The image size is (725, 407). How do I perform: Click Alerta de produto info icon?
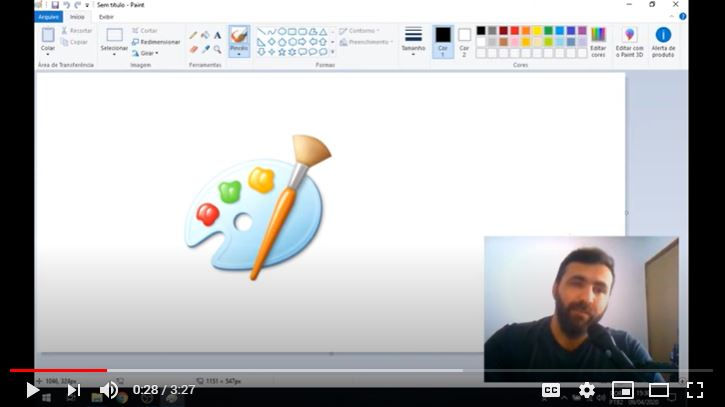pos(663,35)
